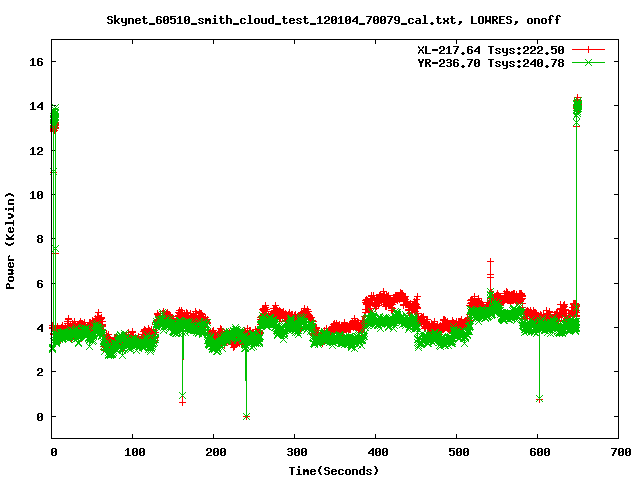640x480 pixels.
Task: Click the y-axis tick label 2
Action: click(x=40, y=372)
